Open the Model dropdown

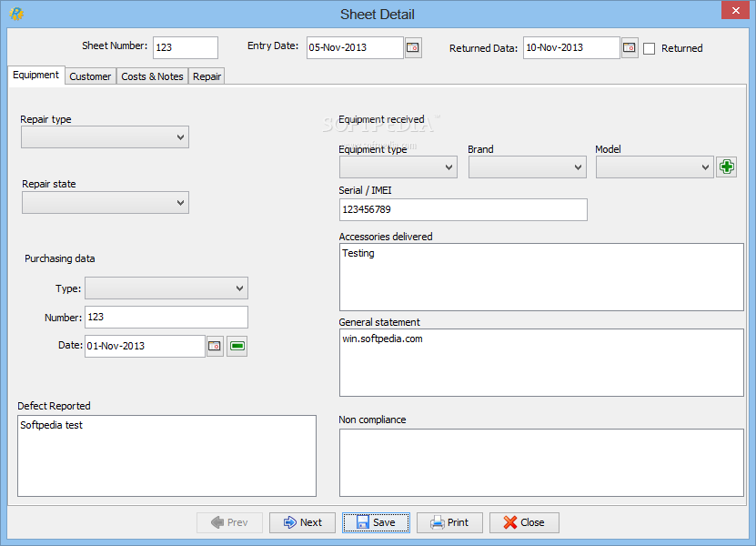point(655,167)
